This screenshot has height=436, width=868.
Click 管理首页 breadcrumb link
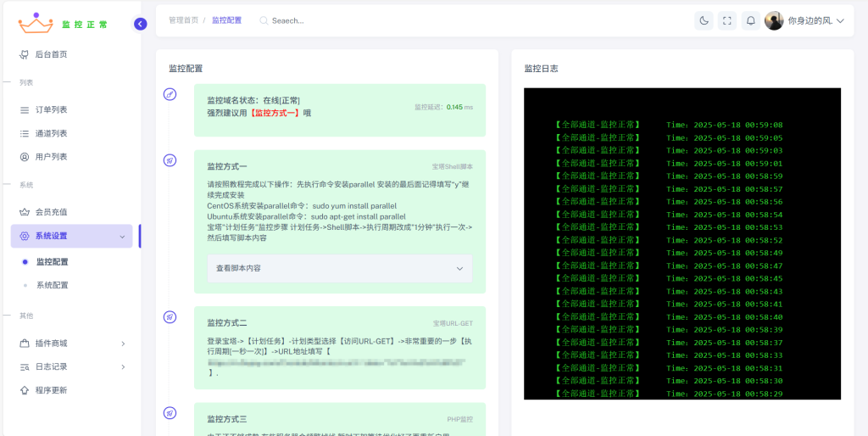(183, 20)
